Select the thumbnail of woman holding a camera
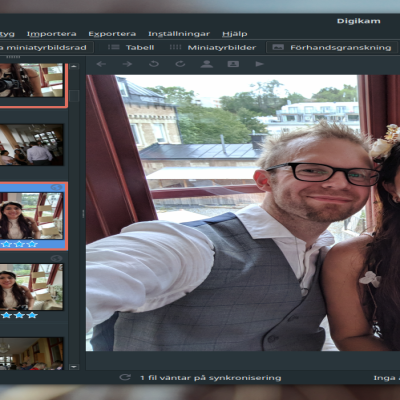 coord(31,80)
